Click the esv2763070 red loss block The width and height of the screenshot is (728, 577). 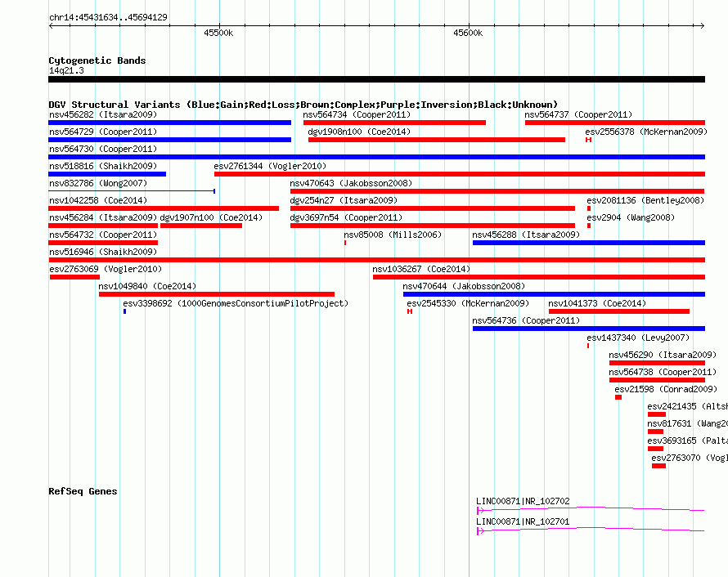click(658, 466)
